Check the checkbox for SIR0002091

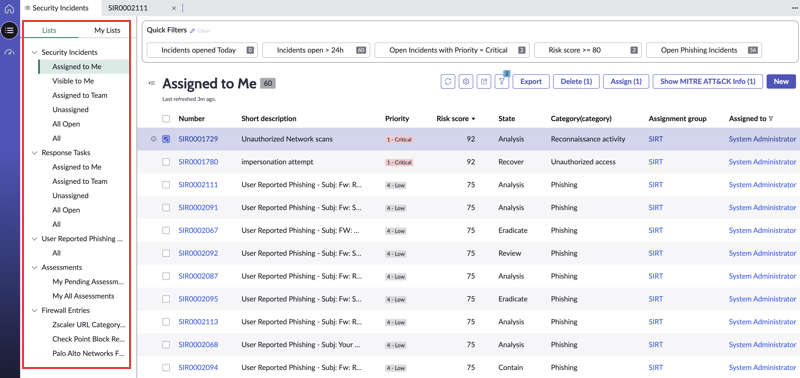(x=166, y=208)
